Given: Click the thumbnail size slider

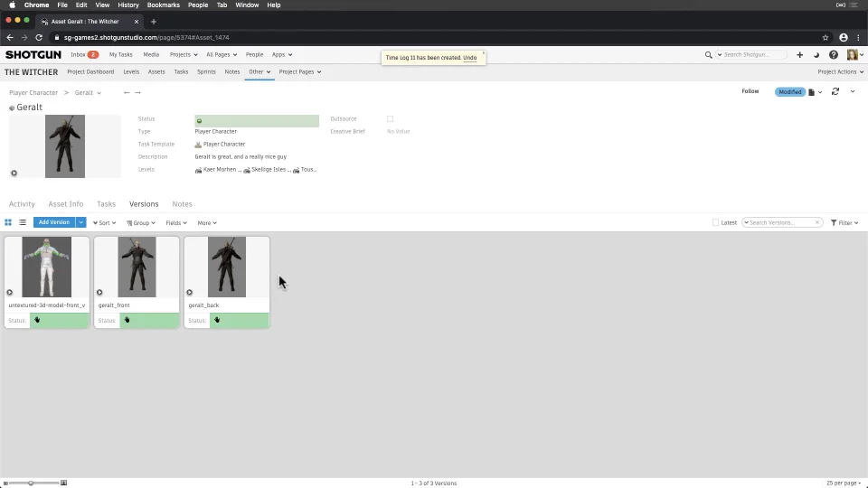Looking at the screenshot, I should coord(31,483).
